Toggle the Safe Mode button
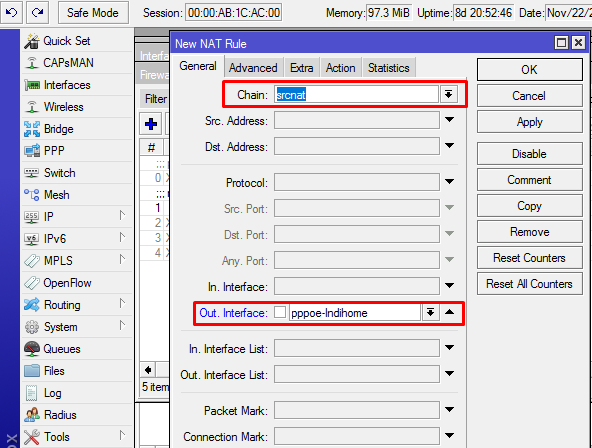The height and width of the screenshot is (448, 592). pyautogui.click(x=93, y=13)
